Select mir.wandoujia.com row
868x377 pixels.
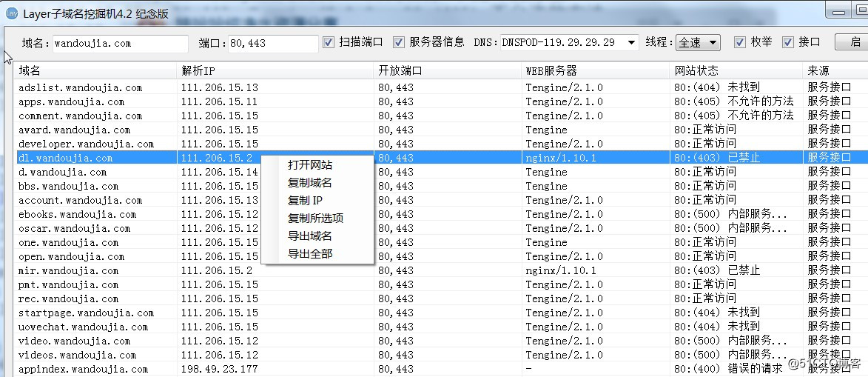click(x=441, y=271)
